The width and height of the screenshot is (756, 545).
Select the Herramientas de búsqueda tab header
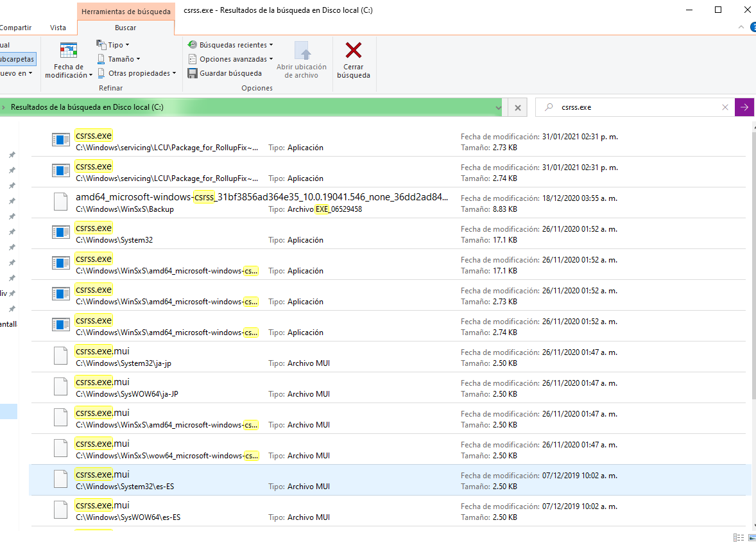point(126,11)
